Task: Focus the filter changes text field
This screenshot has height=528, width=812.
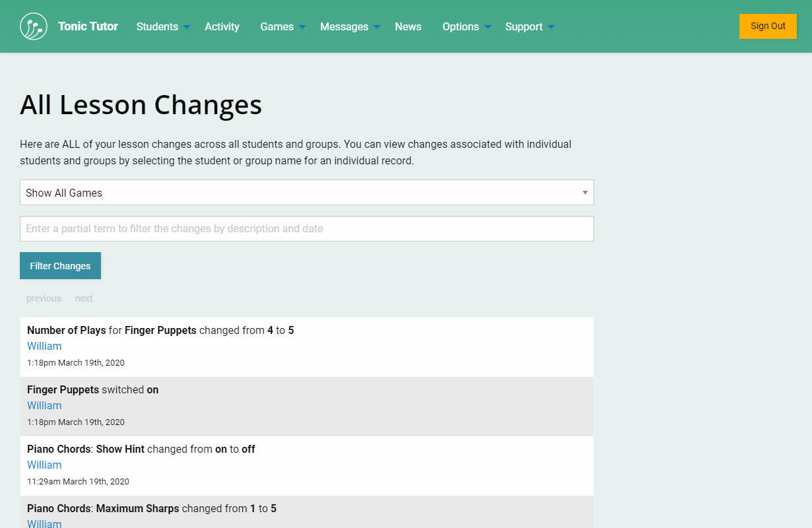Action: pyautogui.click(x=307, y=229)
